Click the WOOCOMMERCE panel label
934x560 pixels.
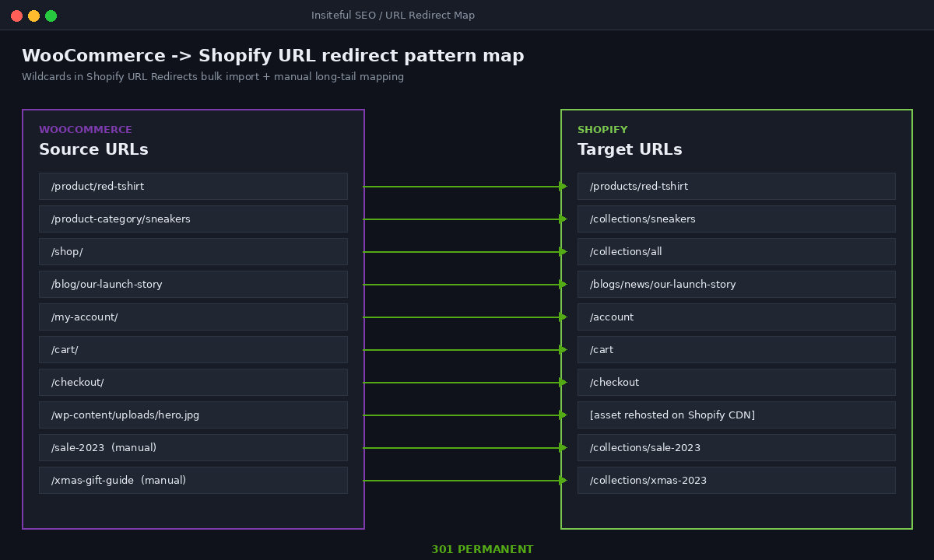86,130
